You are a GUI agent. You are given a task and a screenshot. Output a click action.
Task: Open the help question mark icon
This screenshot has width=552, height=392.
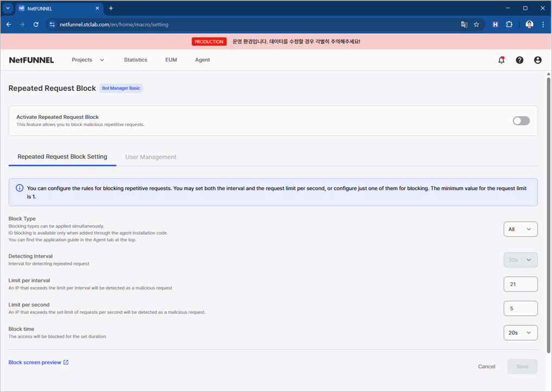(x=519, y=60)
